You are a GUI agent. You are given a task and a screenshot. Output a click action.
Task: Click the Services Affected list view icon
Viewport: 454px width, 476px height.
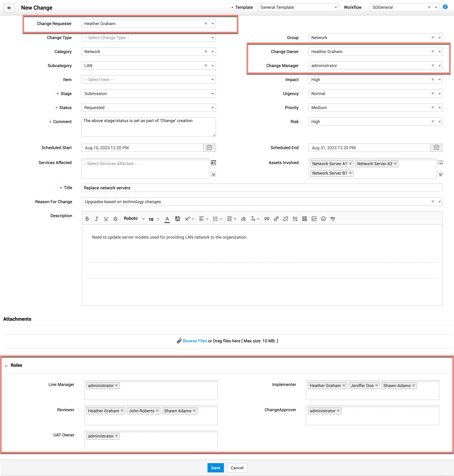click(x=213, y=163)
